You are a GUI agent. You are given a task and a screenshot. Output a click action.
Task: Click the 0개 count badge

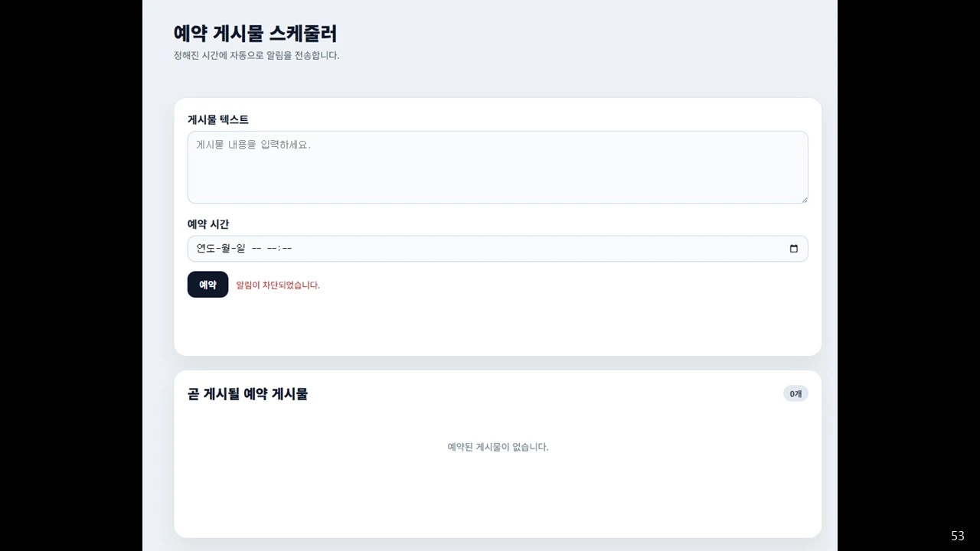coord(795,393)
